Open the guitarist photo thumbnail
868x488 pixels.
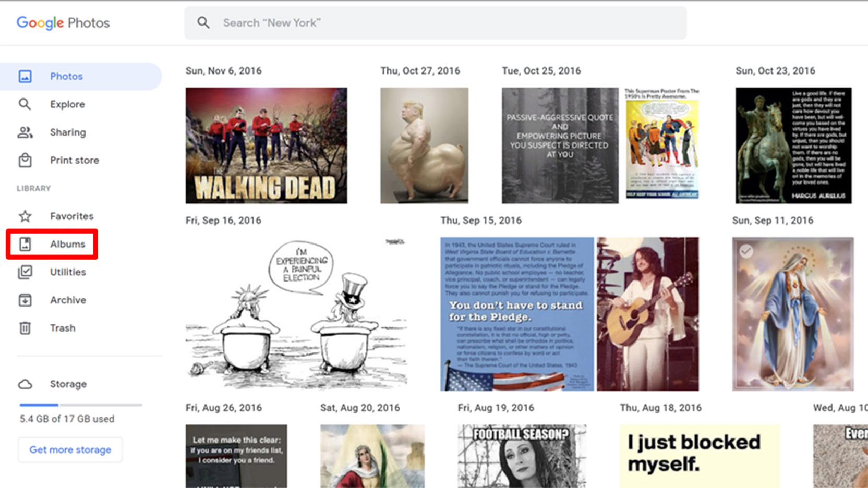tap(647, 314)
